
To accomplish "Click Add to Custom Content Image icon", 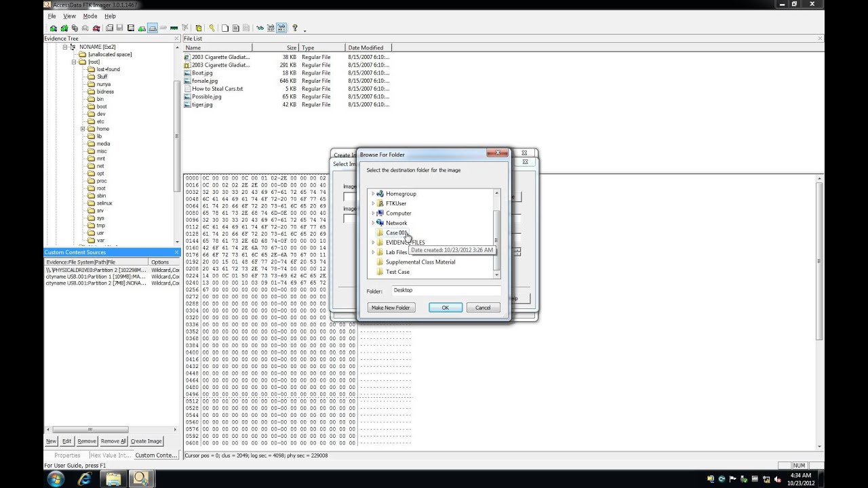I will 142,28.
